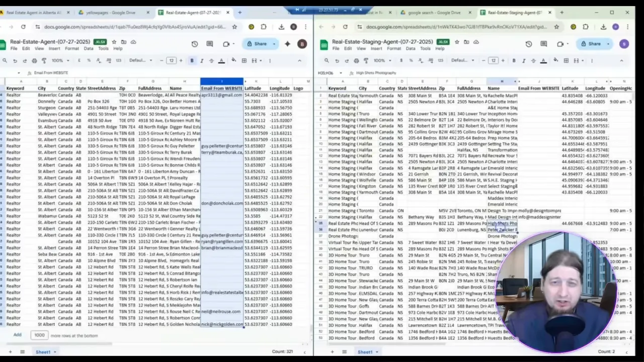Click Gemini sparkle icon in left spreadsheet
Screen dimensions: 644x362
point(287,44)
